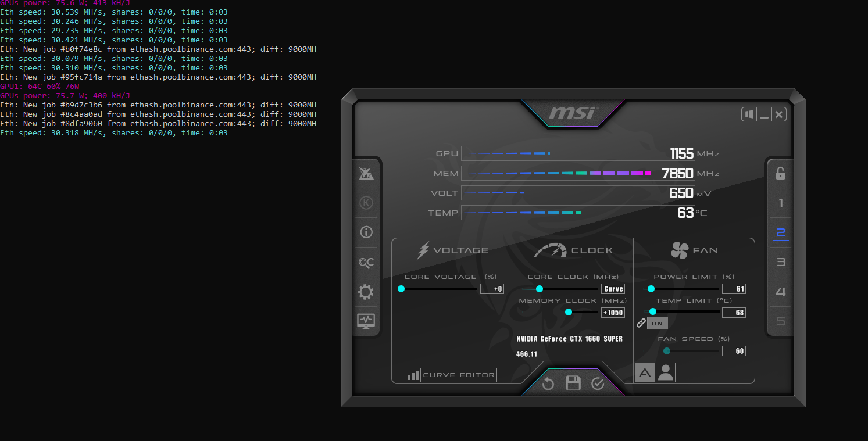Select profile slot 5

point(780,321)
